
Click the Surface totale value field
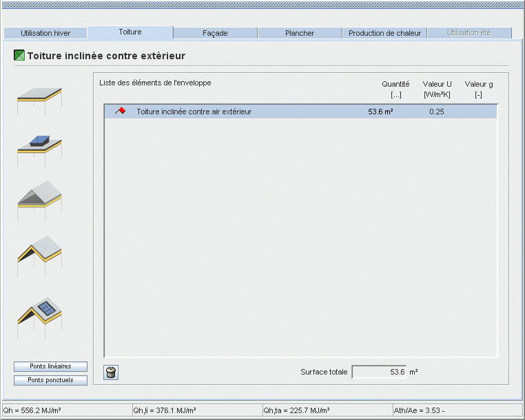[x=379, y=372]
